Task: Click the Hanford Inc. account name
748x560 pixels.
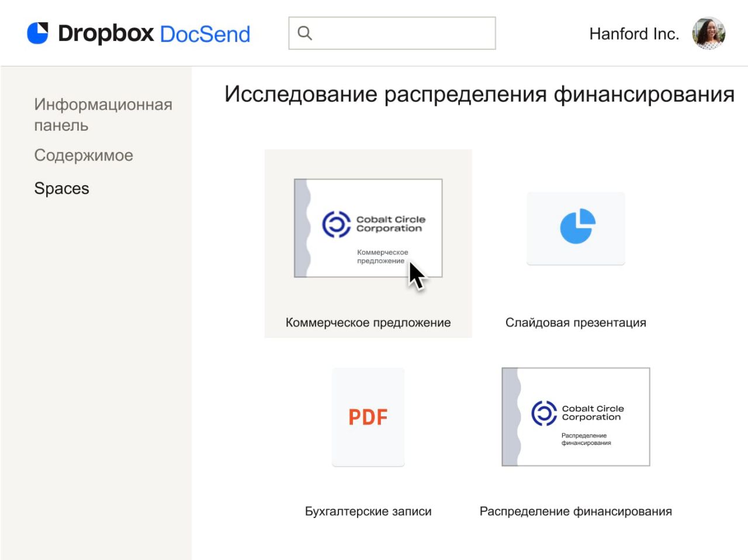Action: pos(635,33)
